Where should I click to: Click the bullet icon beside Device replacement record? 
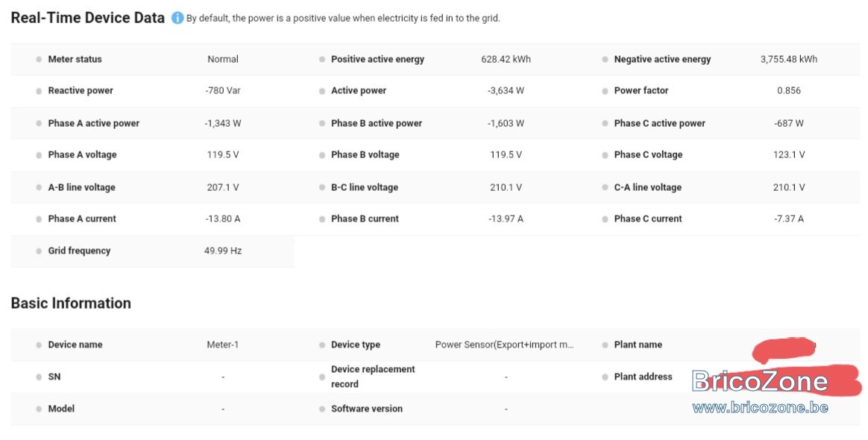(x=322, y=377)
